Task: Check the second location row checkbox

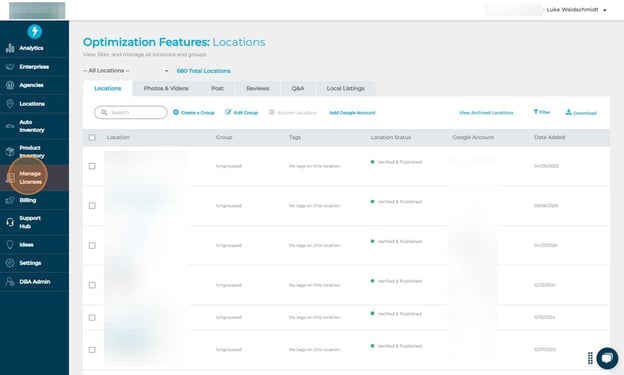Action: click(x=92, y=206)
